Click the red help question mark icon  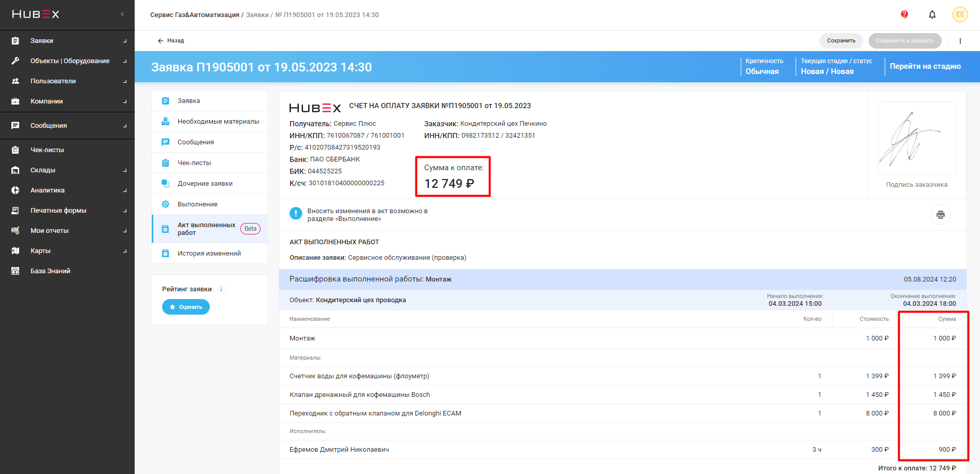click(x=904, y=14)
